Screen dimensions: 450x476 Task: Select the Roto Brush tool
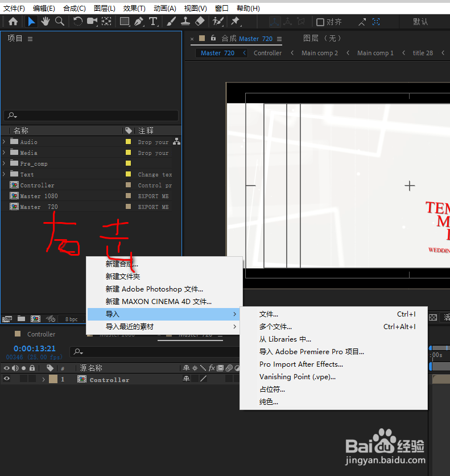coord(218,21)
